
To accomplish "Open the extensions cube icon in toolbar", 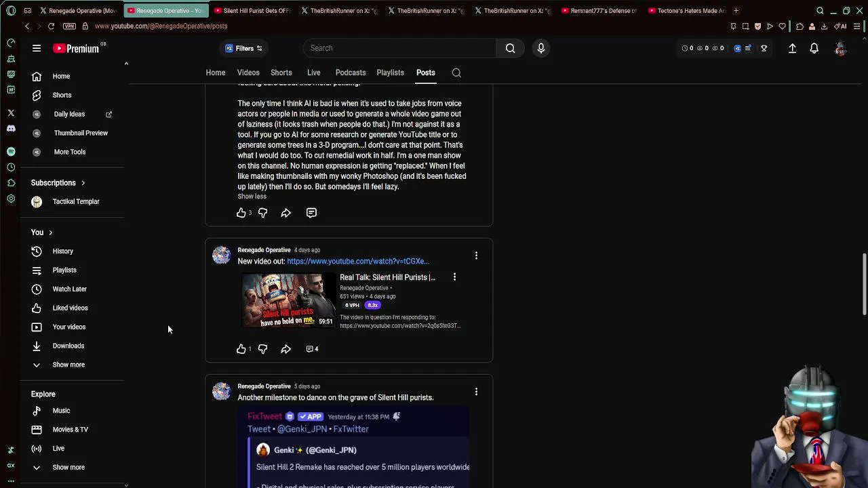I will click(x=800, y=26).
